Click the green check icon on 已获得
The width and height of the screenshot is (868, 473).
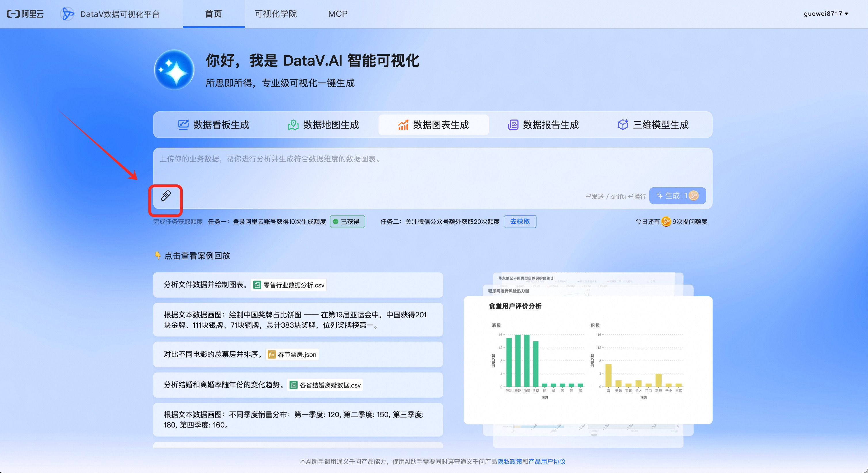click(x=336, y=222)
